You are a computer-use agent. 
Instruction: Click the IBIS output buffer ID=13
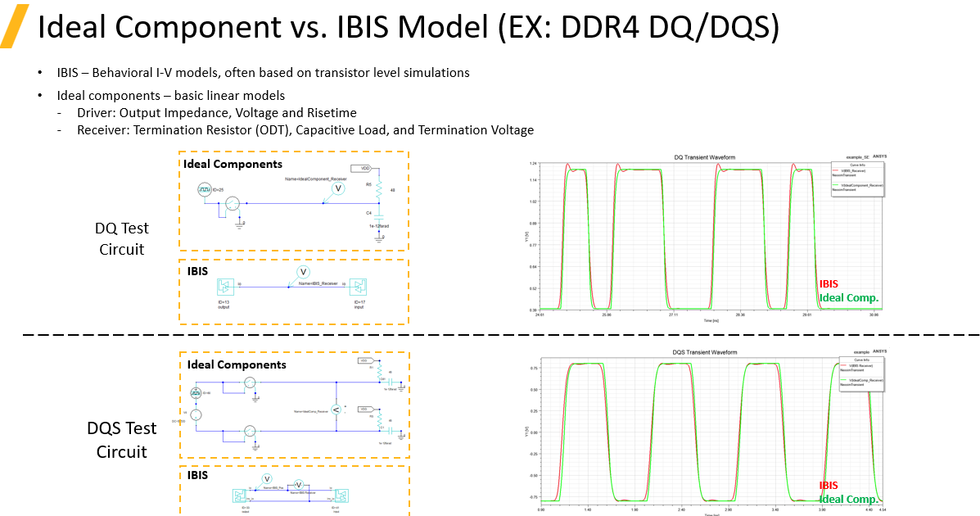click(x=225, y=287)
